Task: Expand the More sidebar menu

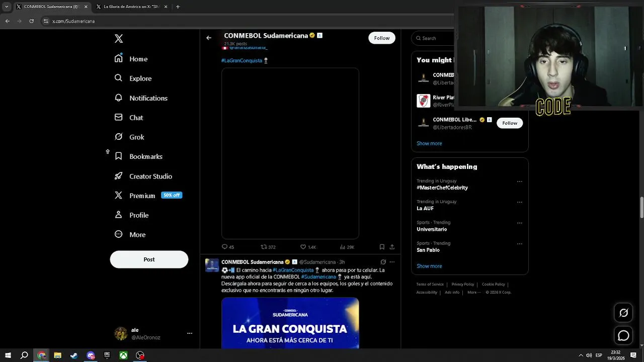Action: click(x=130, y=234)
